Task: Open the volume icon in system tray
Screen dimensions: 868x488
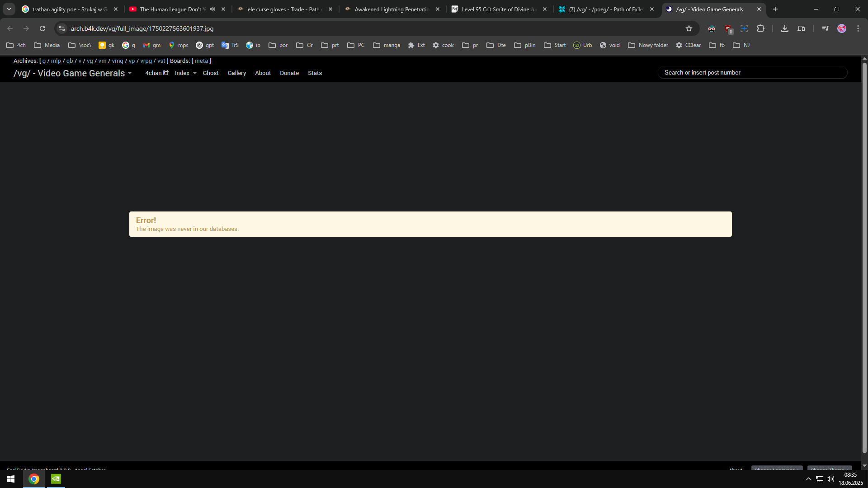Action: coord(830,479)
